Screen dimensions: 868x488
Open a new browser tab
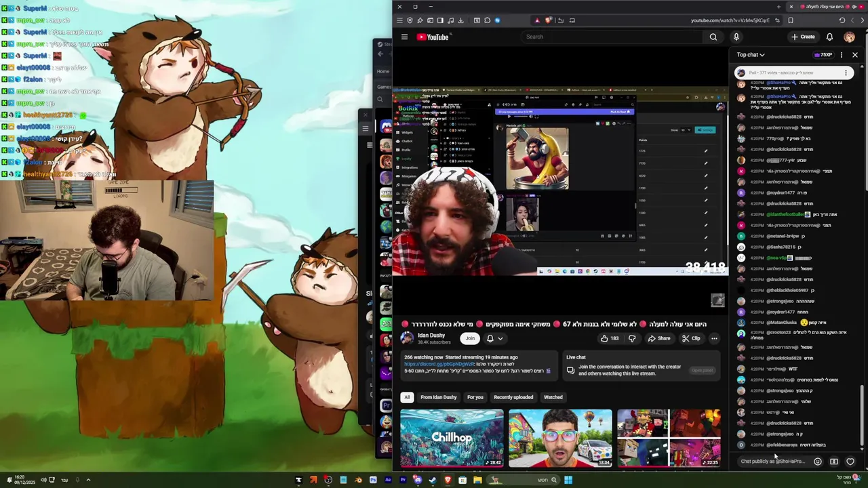pos(778,7)
